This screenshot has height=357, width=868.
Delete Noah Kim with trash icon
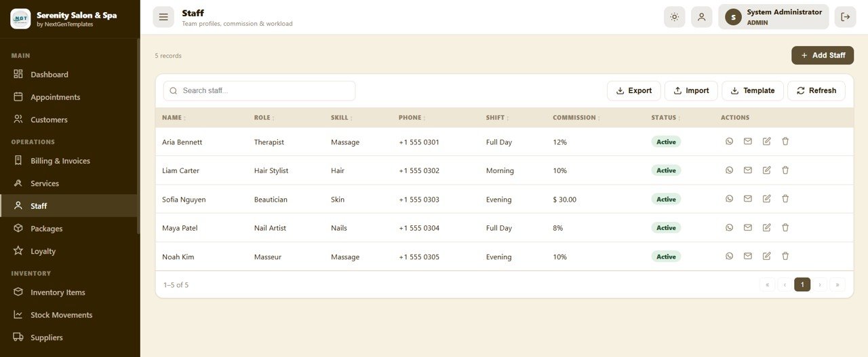785,256
